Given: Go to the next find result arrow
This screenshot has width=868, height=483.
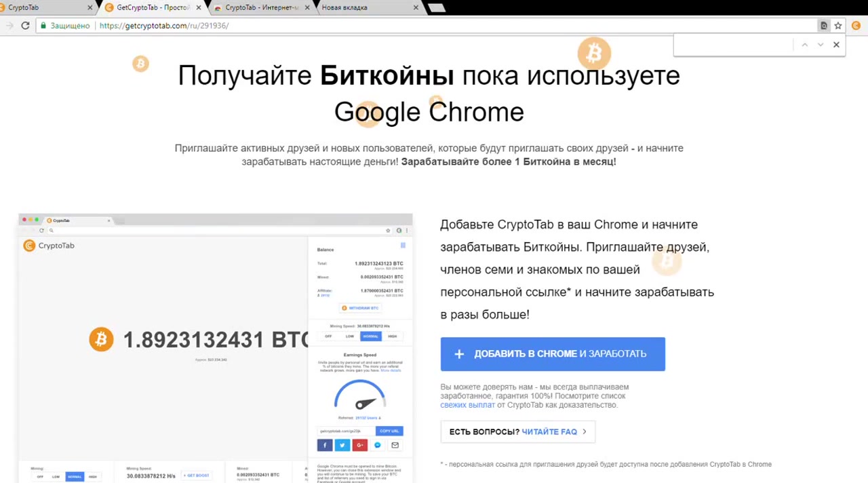Looking at the screenshot, I should [820, 45].
